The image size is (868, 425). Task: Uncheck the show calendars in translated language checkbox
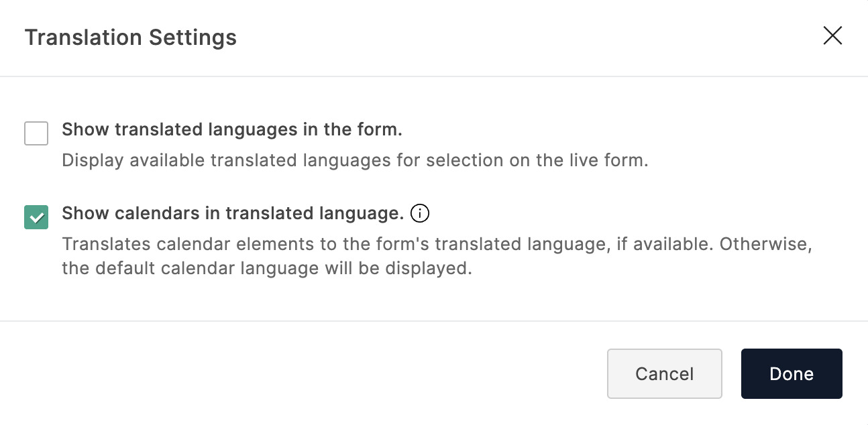coord(36,217)
